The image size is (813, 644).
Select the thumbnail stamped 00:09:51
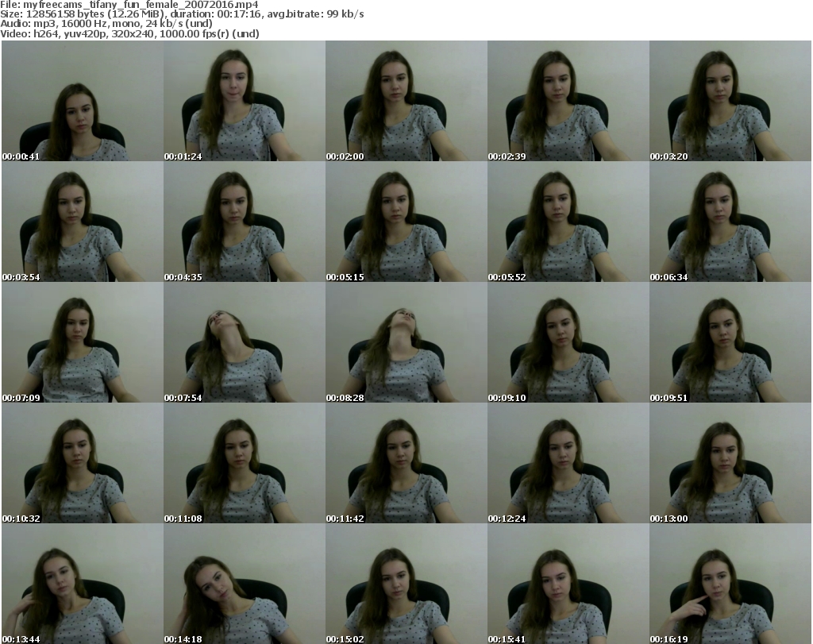tap(730, 342)
